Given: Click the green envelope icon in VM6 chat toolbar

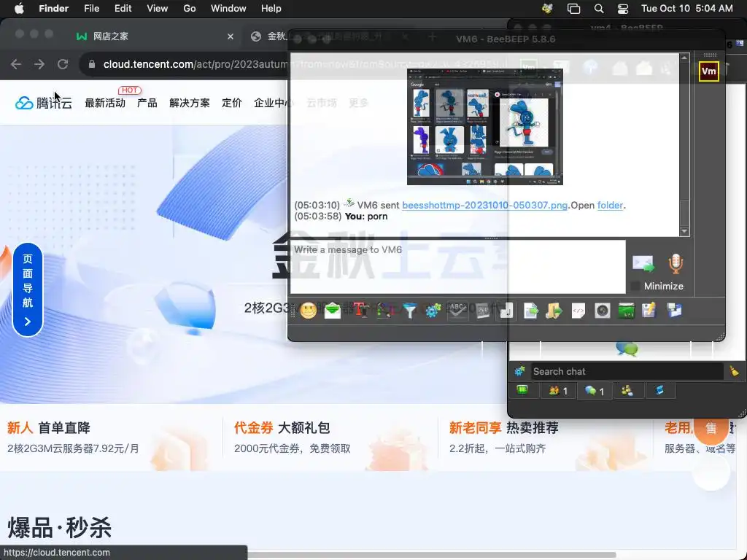Looking at the screenshot, I should (x=333, y=311).
